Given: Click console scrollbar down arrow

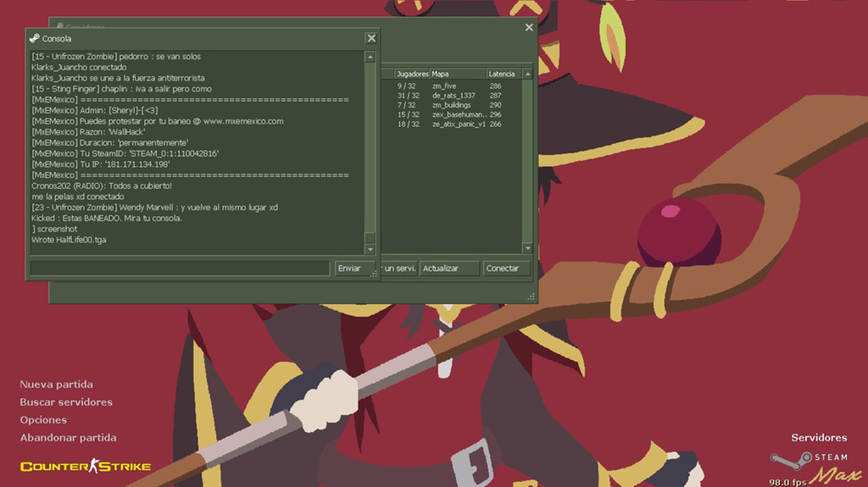Looking at the screenshot, I should 370,250.
